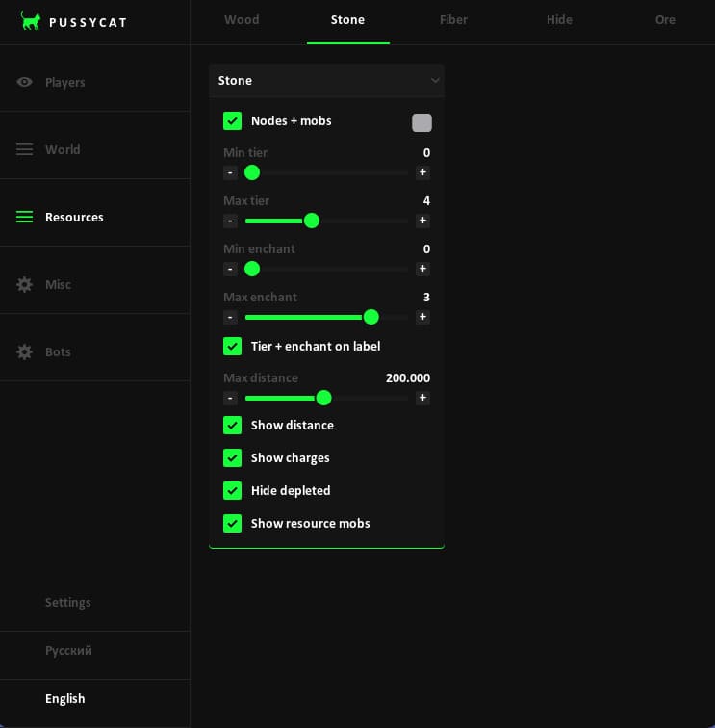The image size is (715, 728).
Task: Go to the World section
Action: [94, 149]
